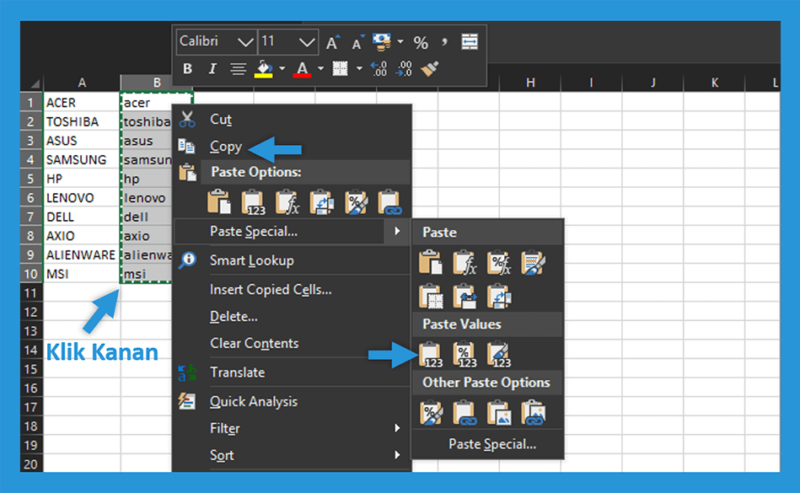Select column A header

[82, 83]
